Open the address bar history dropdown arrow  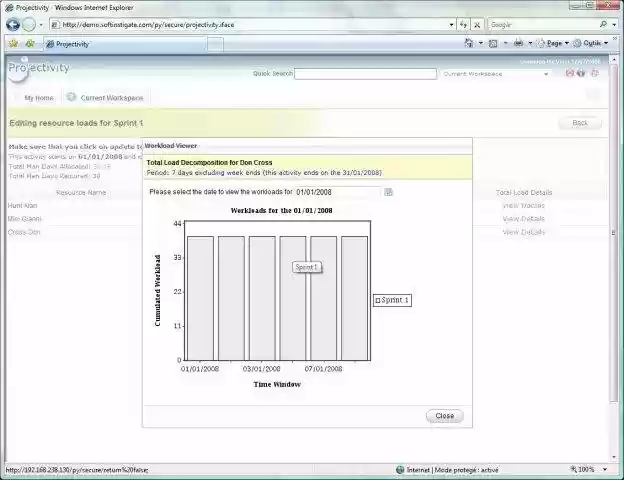pyautogui.click(x=451, y=25)
